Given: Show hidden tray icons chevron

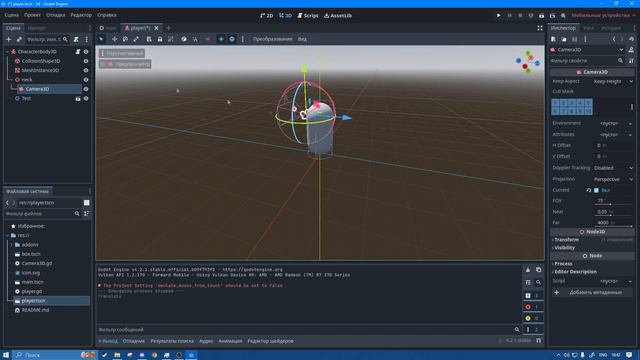Looking at the screenshot, I should 558,355.
